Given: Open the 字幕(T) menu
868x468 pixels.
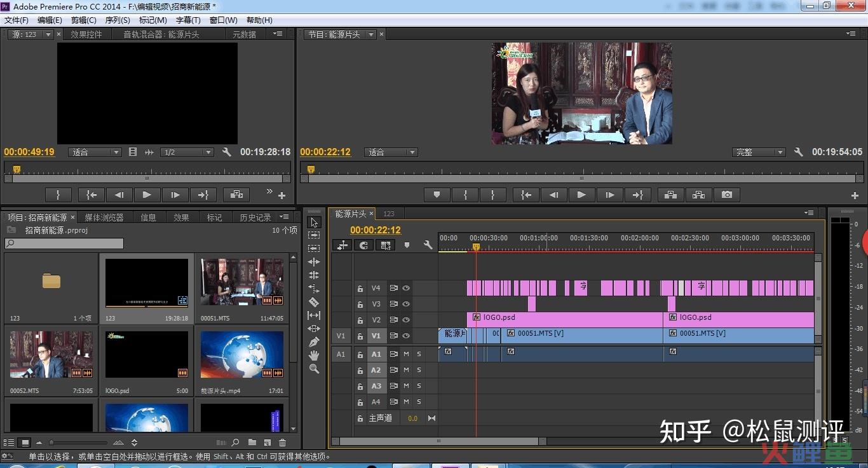Looking at the screenshot, I should click(x=188, y=20).
